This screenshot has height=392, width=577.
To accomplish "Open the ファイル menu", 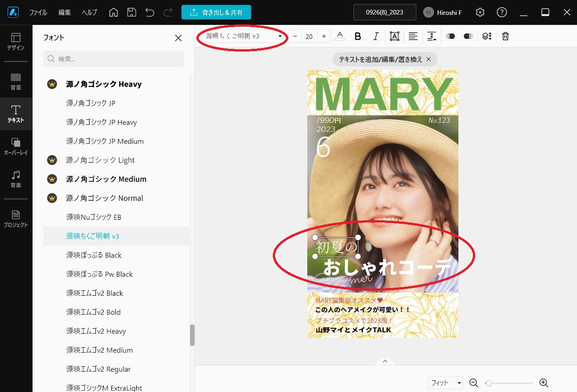I will [38, 12].
